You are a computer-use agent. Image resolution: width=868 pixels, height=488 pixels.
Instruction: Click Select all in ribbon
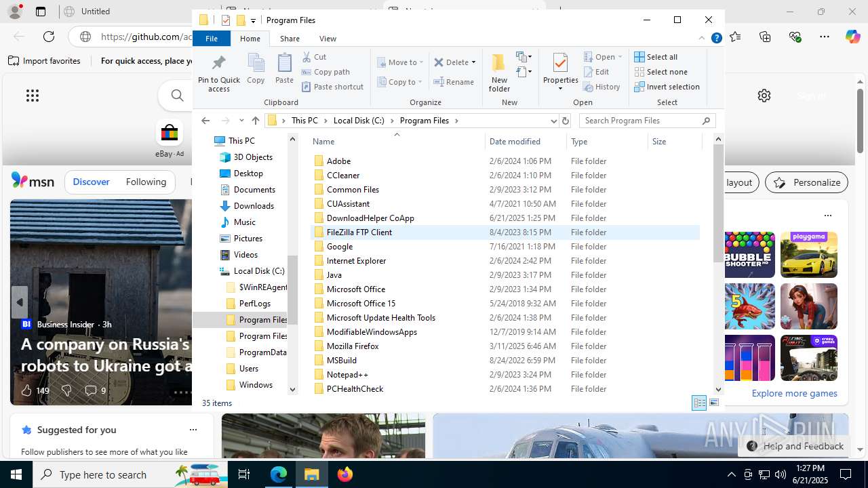tap(656, 57)
